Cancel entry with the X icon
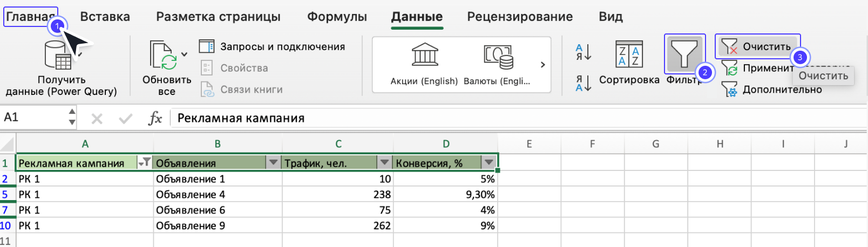Viewport: 868px width, 247px height. [97, 118]
